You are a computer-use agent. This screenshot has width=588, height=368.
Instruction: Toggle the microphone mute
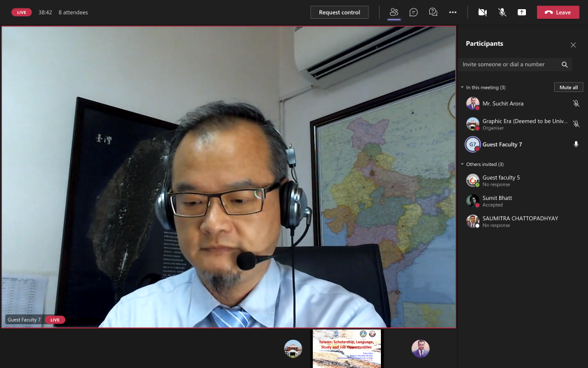pos(502,12)
